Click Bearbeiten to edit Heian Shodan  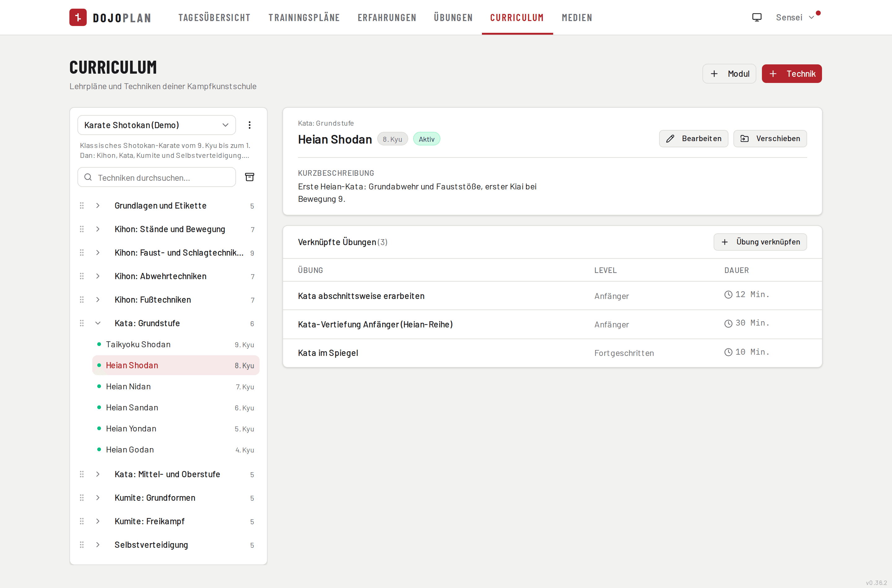[693, 139]
